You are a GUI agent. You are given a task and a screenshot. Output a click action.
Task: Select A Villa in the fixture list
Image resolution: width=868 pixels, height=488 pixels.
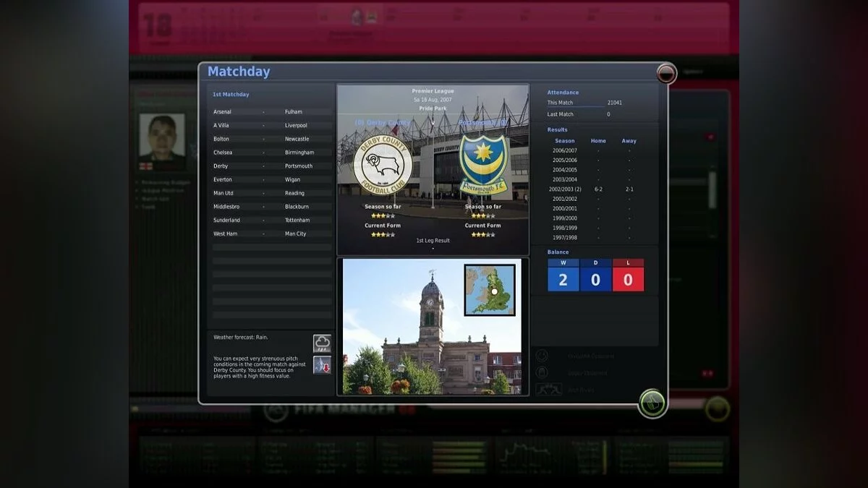coord(221,125)
